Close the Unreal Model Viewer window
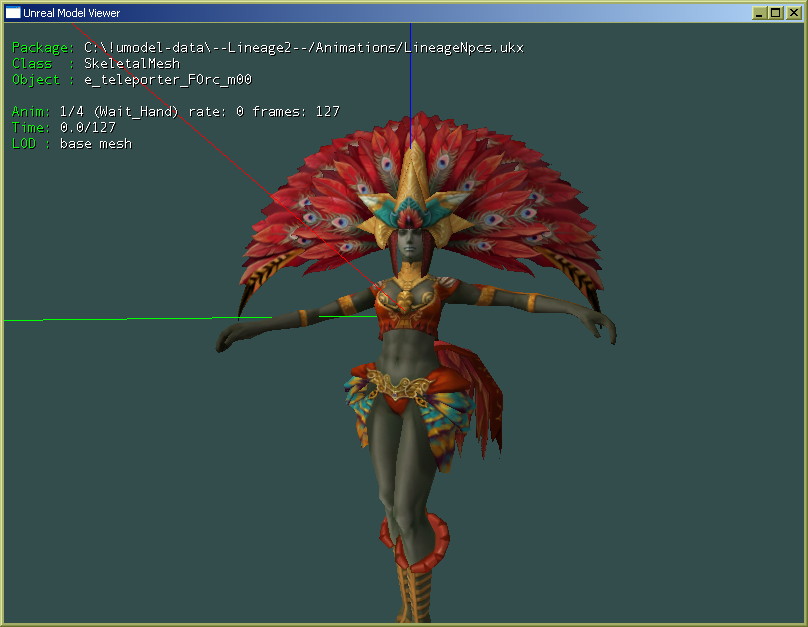 (793, 13)
